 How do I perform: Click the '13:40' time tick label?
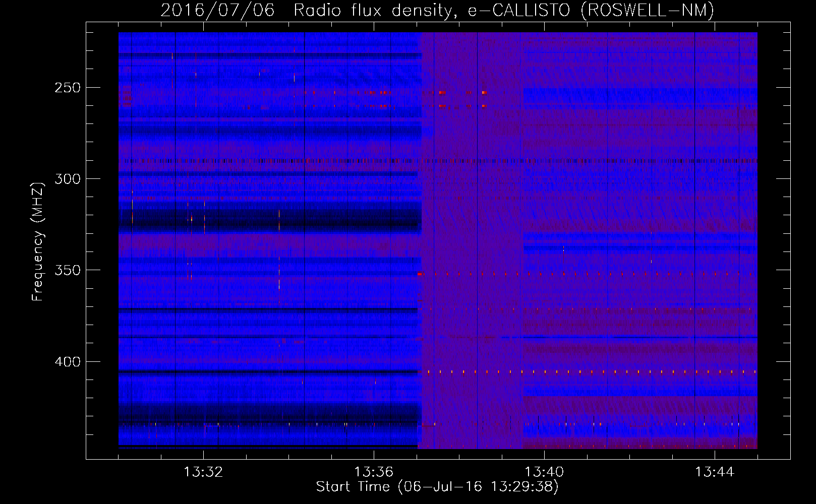[x=544, y=472]
